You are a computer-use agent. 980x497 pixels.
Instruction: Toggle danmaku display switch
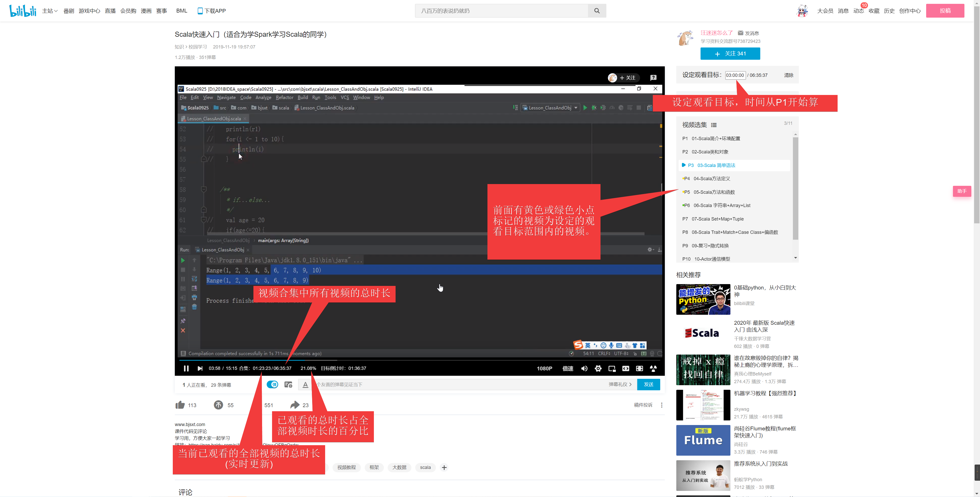272,384
